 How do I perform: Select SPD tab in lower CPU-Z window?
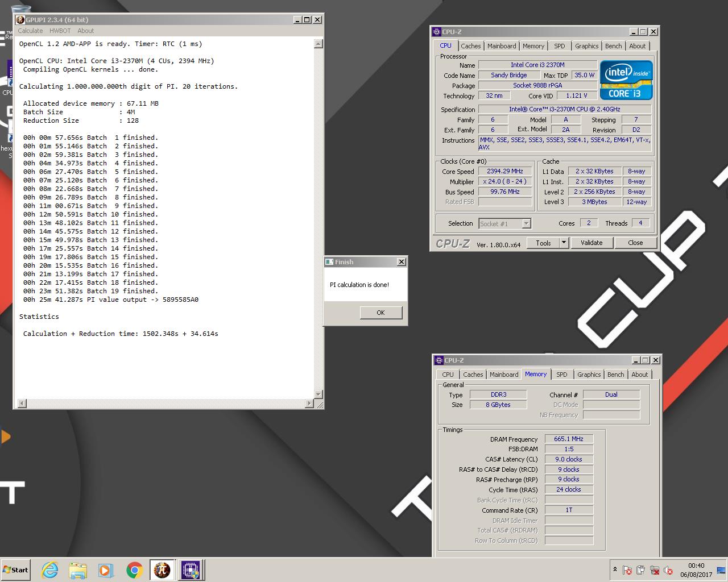(x=562, y=375)
